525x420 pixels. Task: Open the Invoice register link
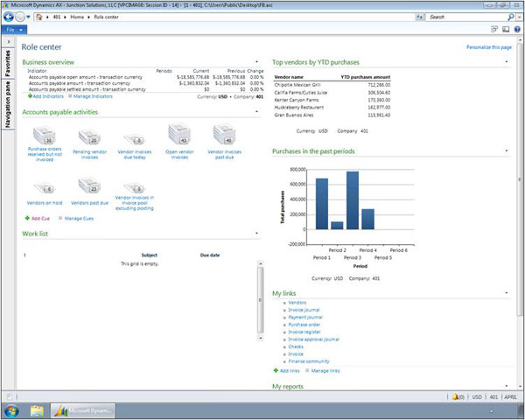[x=304, y=332]
